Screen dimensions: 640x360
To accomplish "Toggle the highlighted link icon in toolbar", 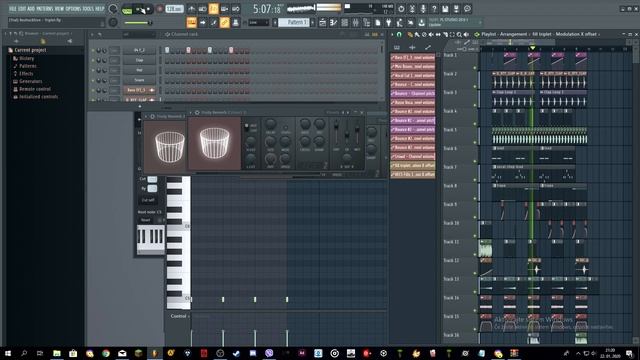I will point(224,22).
